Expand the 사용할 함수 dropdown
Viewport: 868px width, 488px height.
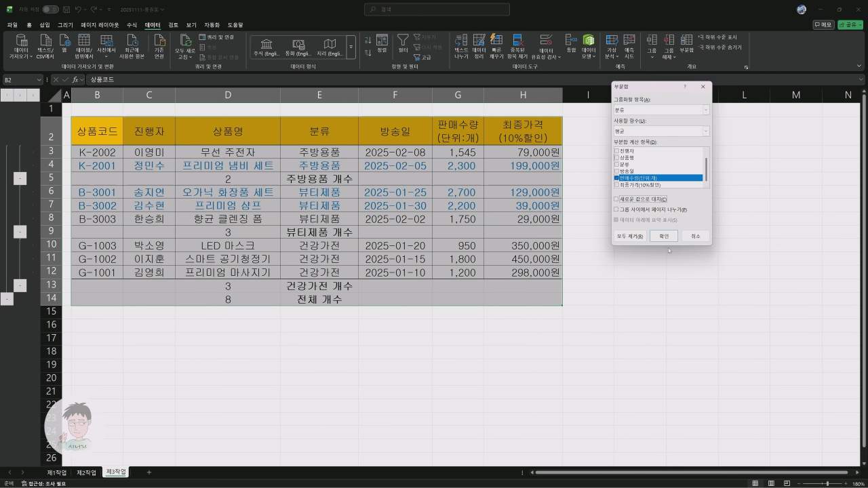705,131
